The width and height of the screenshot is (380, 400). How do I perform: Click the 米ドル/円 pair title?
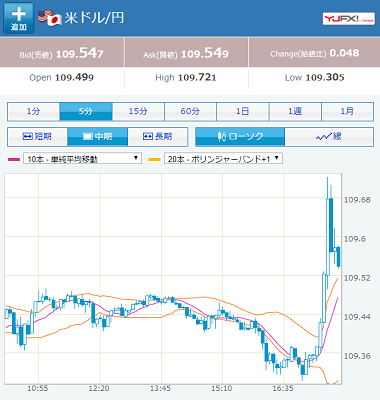(x=94, y=18)
